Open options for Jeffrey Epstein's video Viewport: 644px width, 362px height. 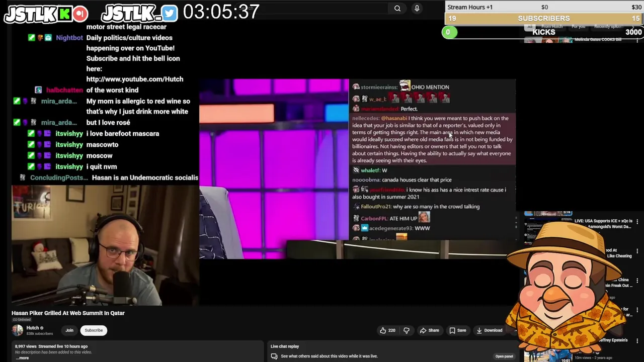coord(637,341)
